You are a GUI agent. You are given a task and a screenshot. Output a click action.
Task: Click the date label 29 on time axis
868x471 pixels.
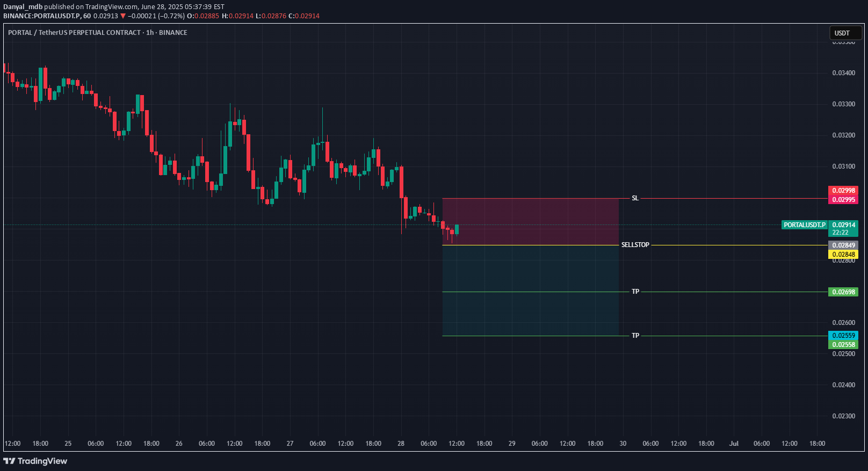tap(512, 444)
